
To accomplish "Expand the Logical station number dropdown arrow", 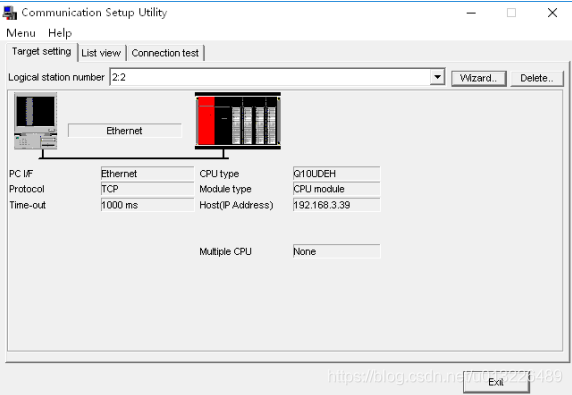I will [x=437, y=77].
